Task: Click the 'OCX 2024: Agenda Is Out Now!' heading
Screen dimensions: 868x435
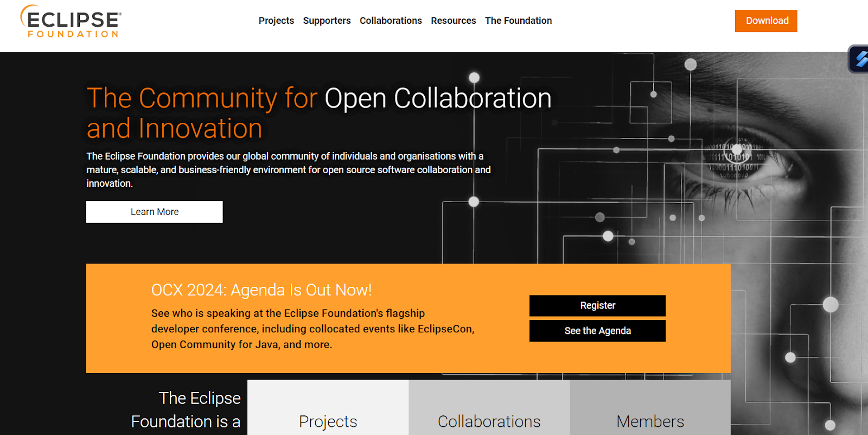Action: [x=261, y=290]
